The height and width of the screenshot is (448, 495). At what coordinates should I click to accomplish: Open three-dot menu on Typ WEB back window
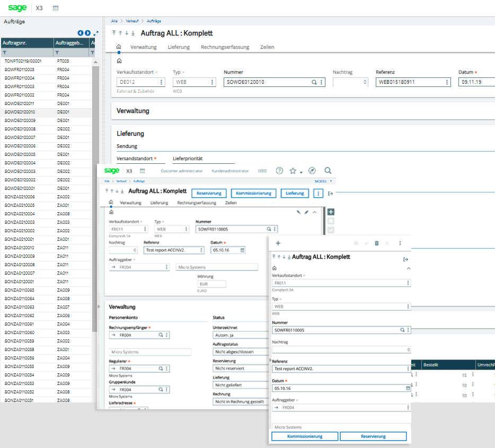pyautogui.click(x=212, y=82)
